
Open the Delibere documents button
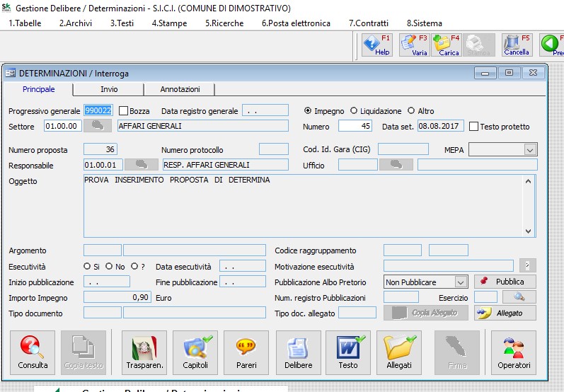[298, 353]
